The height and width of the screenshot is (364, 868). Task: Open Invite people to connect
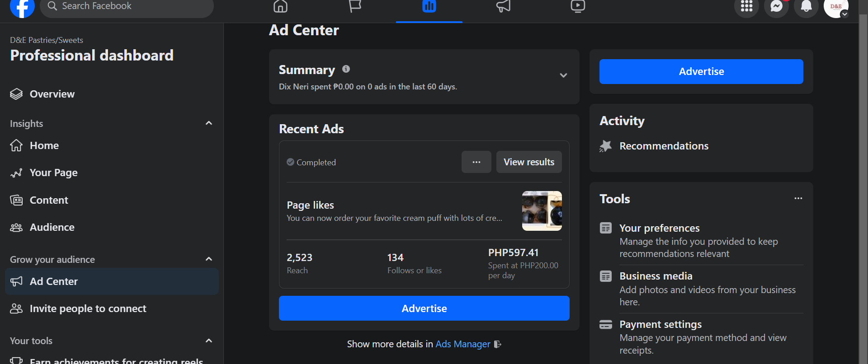(112, 308)
